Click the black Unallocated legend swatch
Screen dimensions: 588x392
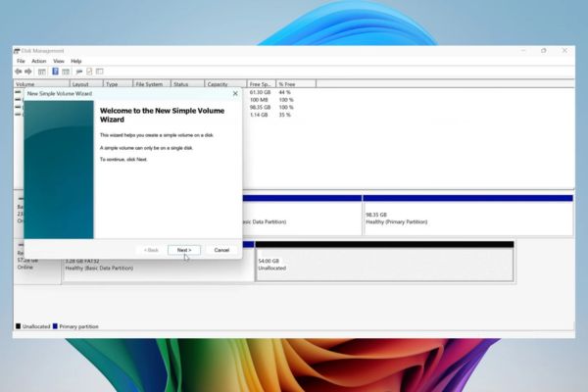[18, 325]
